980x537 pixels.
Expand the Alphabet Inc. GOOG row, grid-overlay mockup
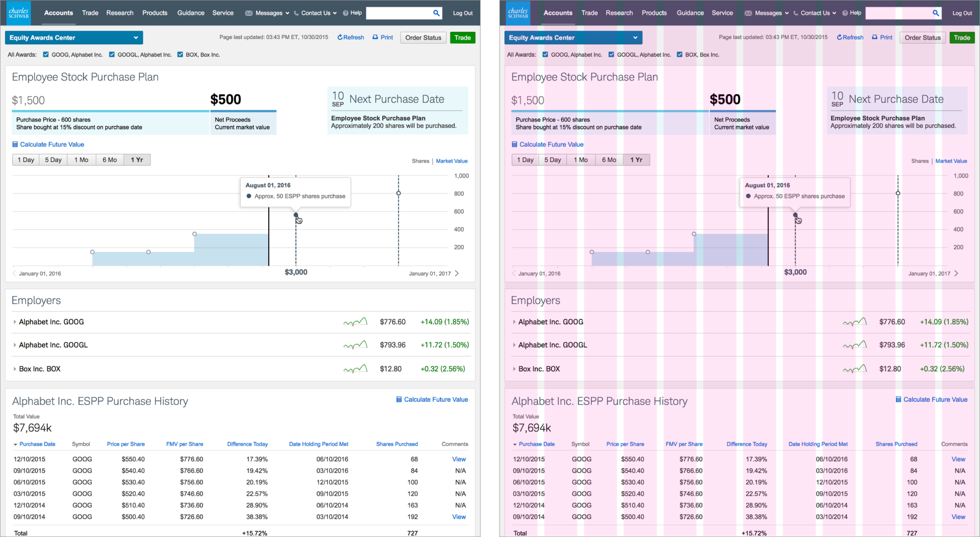pyautogui.click(x=514, y=322)
